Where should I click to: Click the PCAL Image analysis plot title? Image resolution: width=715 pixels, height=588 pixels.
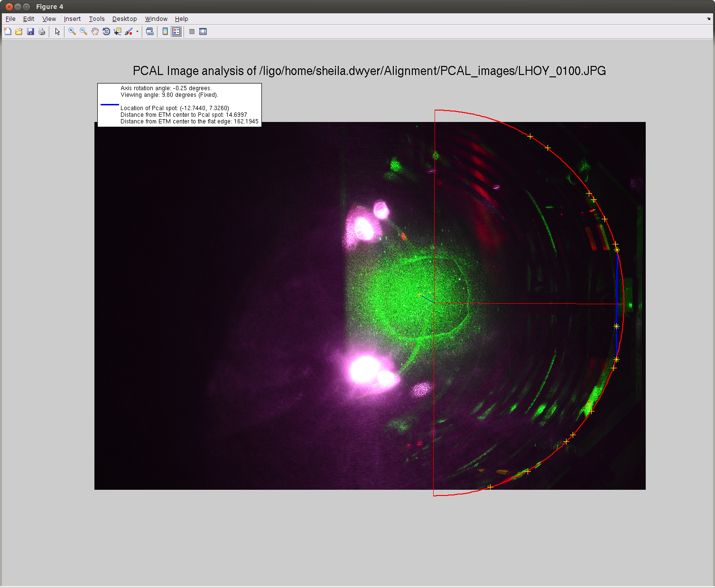pyautogui.click(x=369, y=71)
